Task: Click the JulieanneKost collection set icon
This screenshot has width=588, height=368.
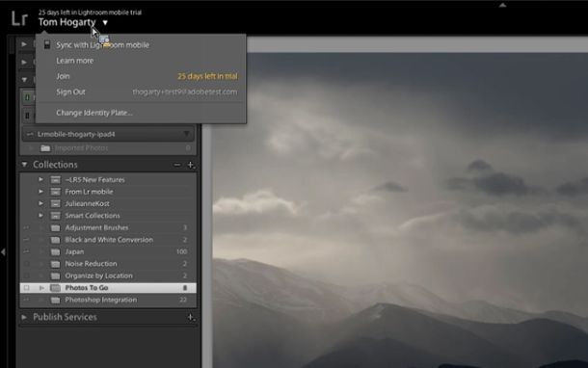Action: pyautogui.click(x=55, y=204)
